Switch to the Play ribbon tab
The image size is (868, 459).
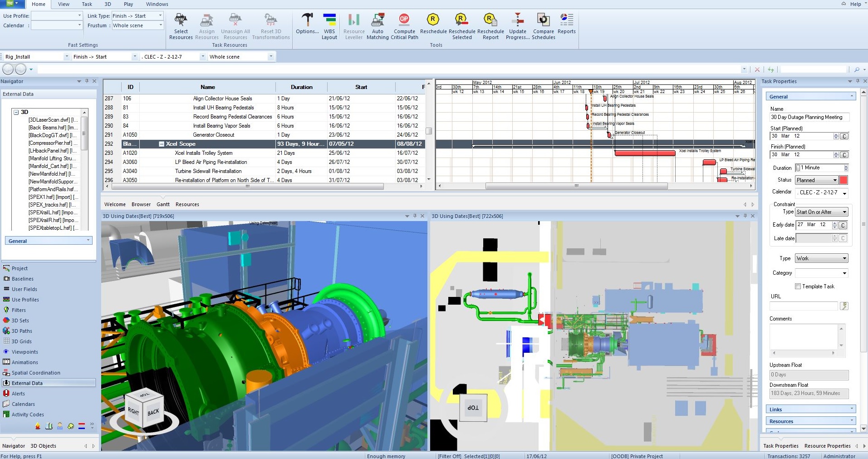128,4
